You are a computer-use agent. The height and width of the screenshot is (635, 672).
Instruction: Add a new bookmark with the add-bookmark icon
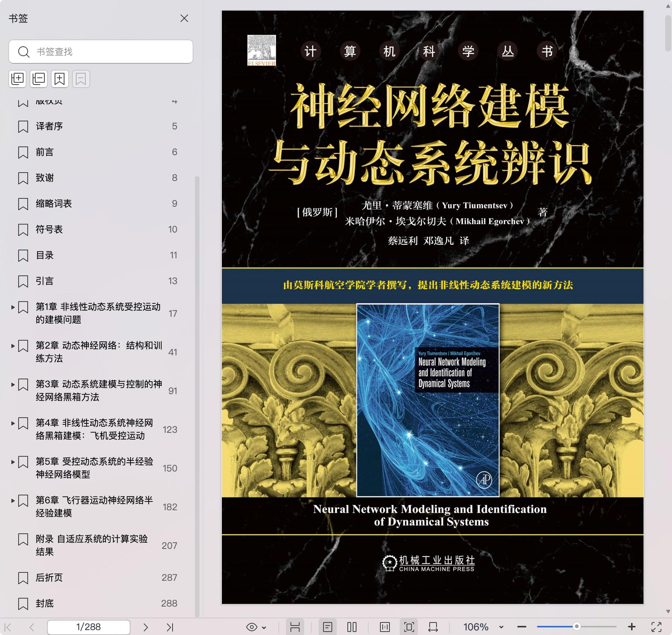(59, 79)
